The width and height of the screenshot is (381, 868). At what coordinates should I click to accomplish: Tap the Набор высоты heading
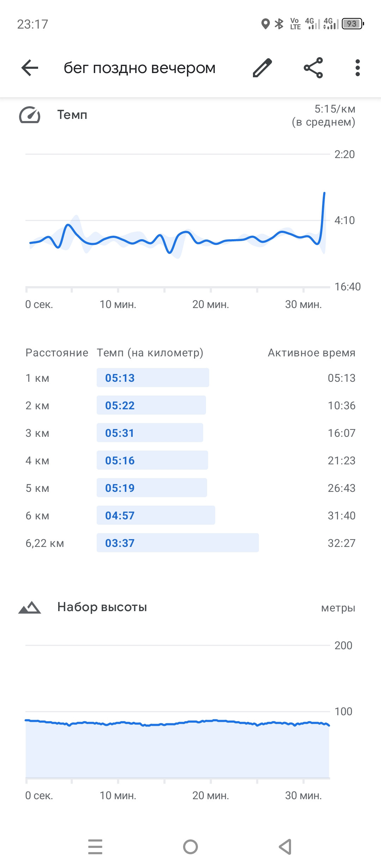click(x=102, y=607)
